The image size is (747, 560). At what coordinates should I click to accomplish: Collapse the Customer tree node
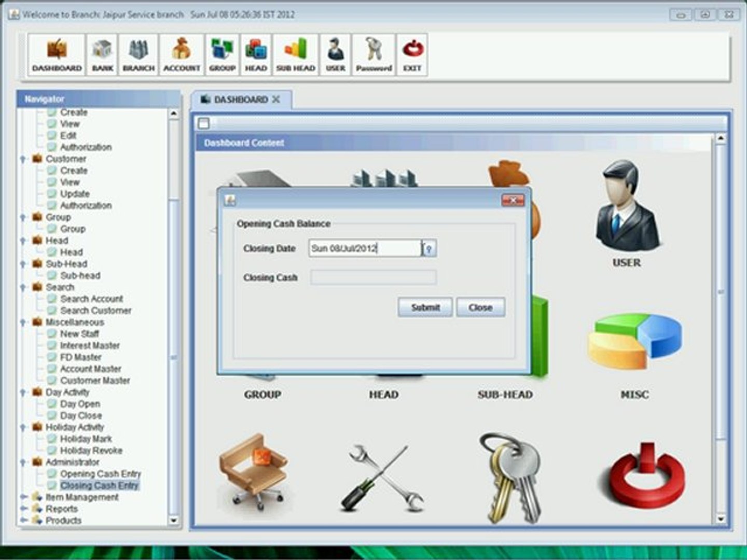(23, 159)
